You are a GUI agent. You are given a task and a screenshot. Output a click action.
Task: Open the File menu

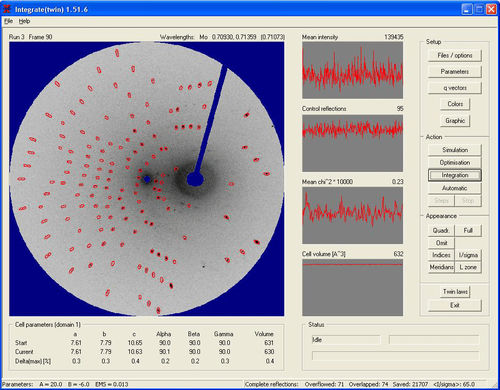[x=8, y=21]
